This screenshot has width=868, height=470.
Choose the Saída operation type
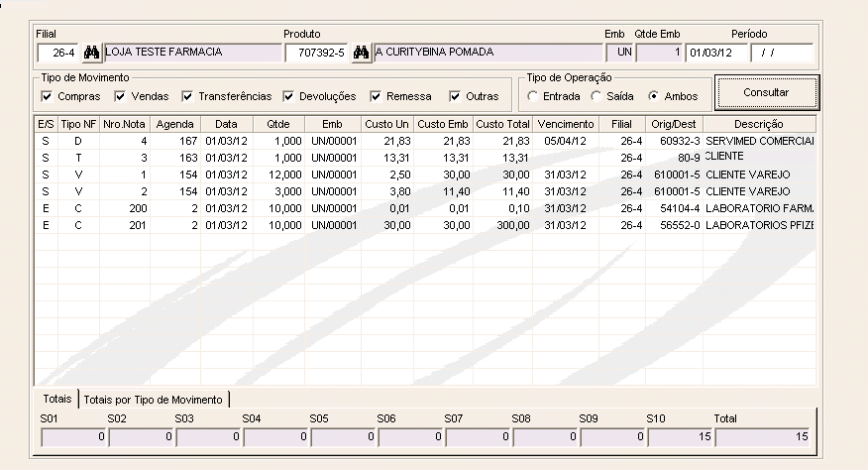coord(596,96)
